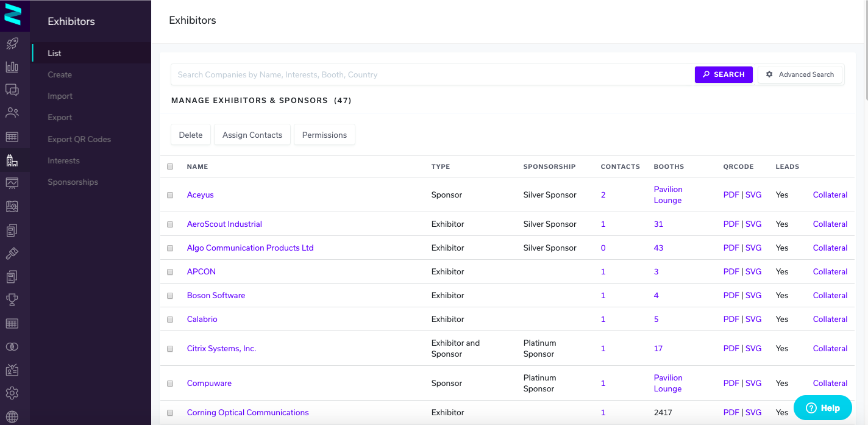Open the map icon in the sidebar
Image resolution: width=868 pixels, height=425 pixels.
pyautogui.click(x=12, y=207)
